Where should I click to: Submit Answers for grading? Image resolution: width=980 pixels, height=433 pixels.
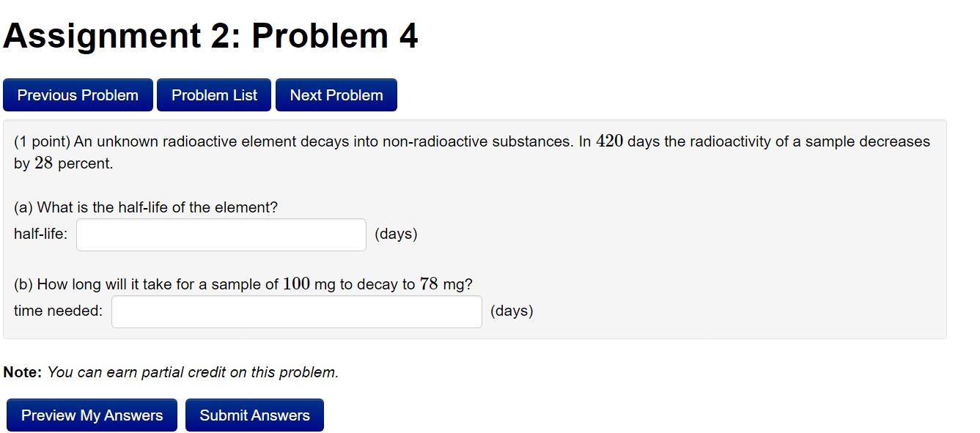click(254, 415)
